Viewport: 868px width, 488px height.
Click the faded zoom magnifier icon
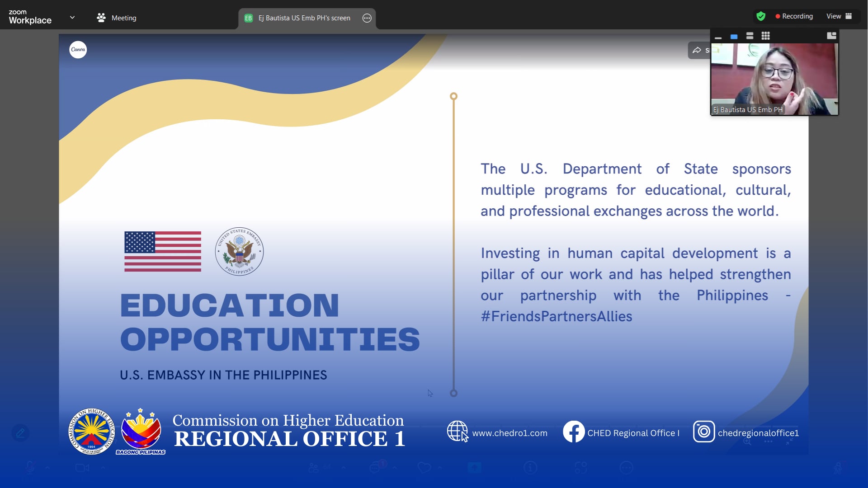click(747, 441)
